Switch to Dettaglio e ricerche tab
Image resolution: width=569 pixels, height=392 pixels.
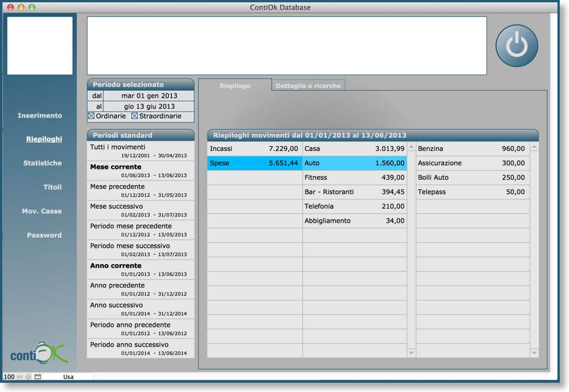(308, 86)
